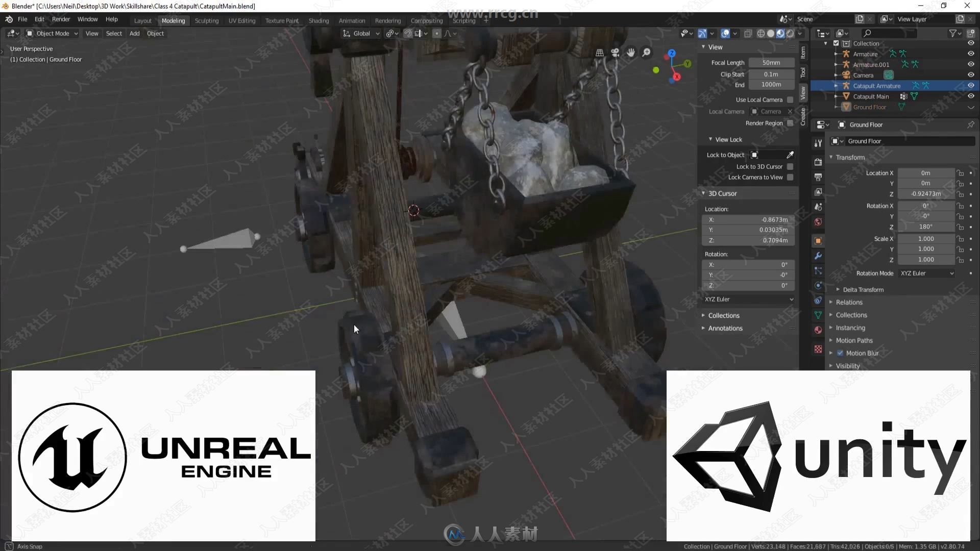This screenshot has width=980, height=551.
Task: Open 3D Cursor XYZ Euler dropdown
Action: click(x=748, y=299)
